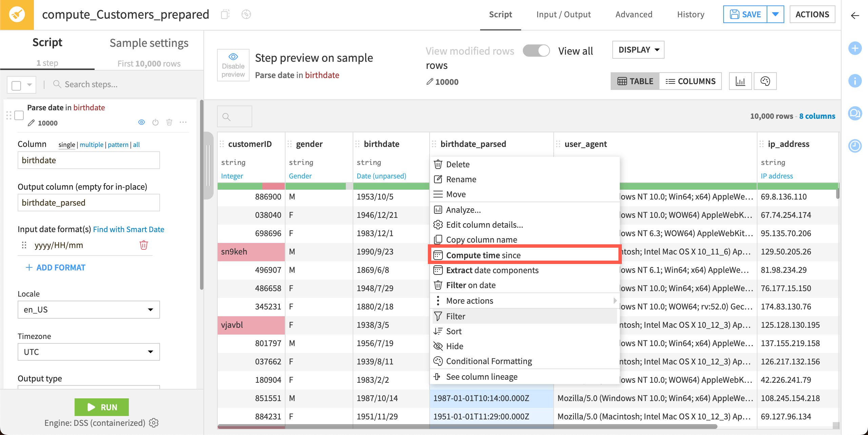
Task: Toggle the View all rows switch
Action: point(536,50)
